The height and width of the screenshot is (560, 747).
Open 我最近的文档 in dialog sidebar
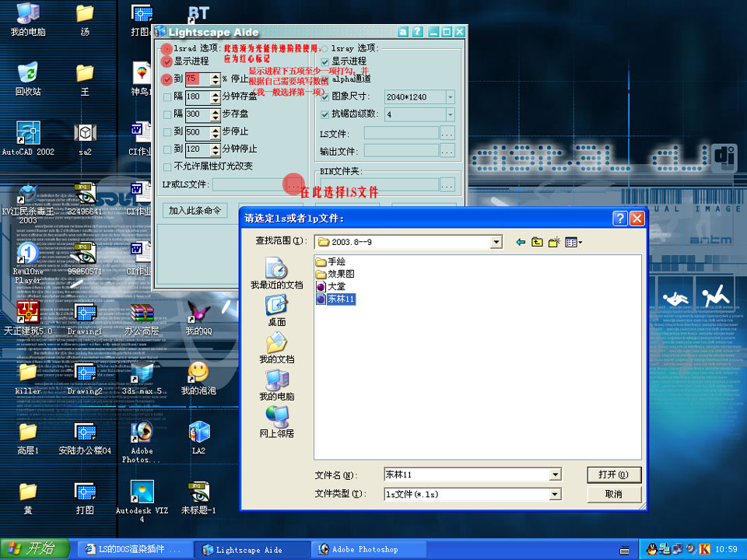coord(277,273)
